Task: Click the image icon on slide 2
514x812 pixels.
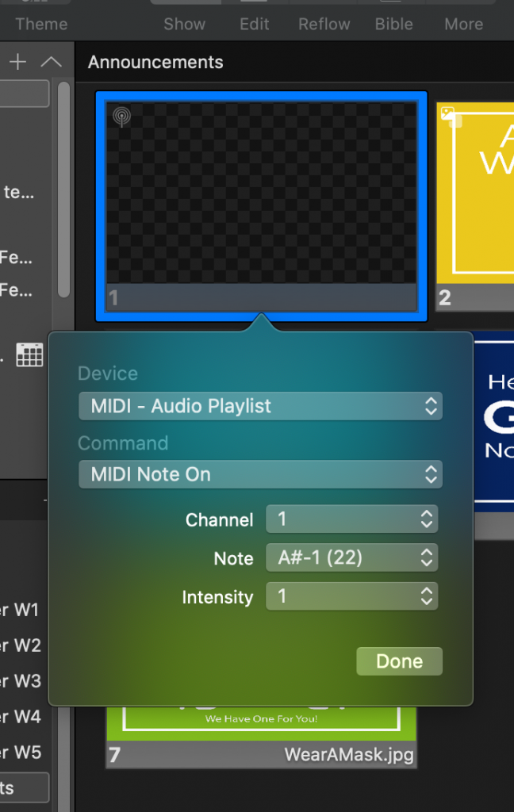Action: (447, 113)
